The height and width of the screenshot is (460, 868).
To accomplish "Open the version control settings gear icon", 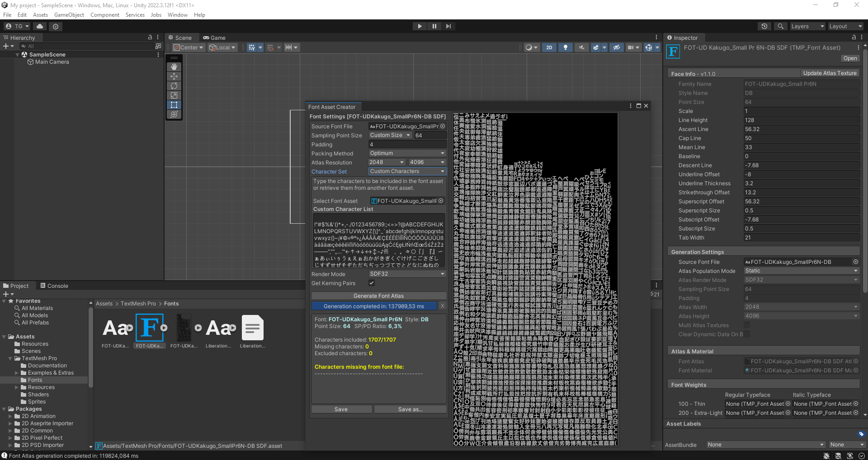I will [x=56, y=26].
